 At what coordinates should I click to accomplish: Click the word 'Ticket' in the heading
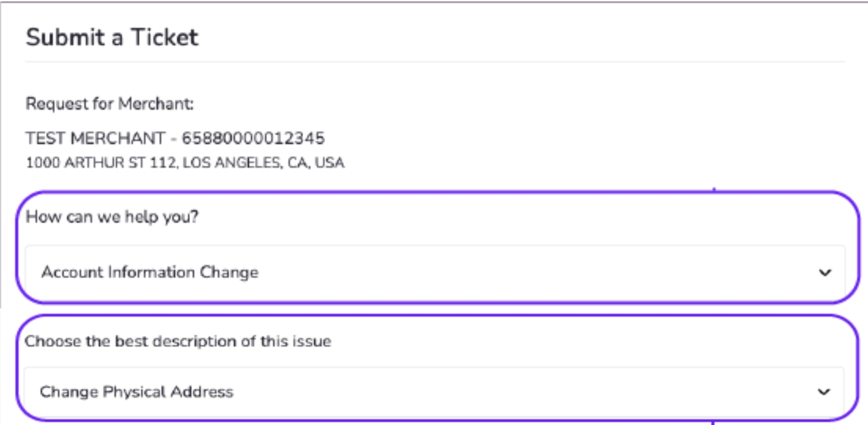(164, 38)
